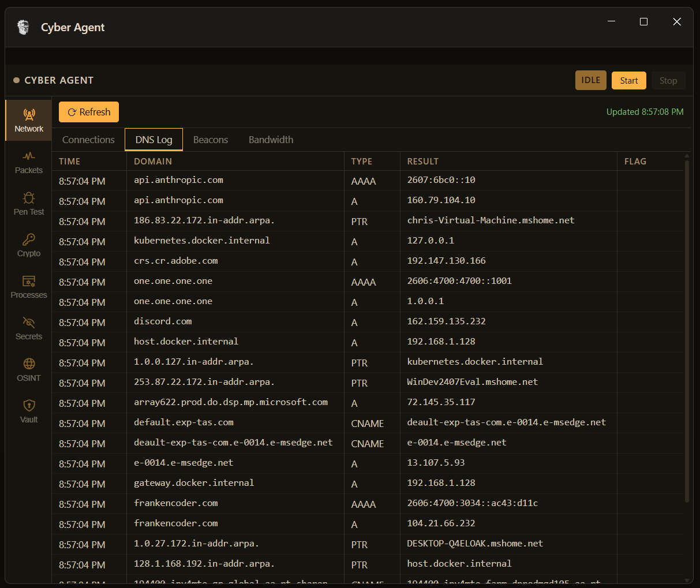Select the e-0014.e-msedge.net domain cell
The image size is (700, 588).
(184, 463)
